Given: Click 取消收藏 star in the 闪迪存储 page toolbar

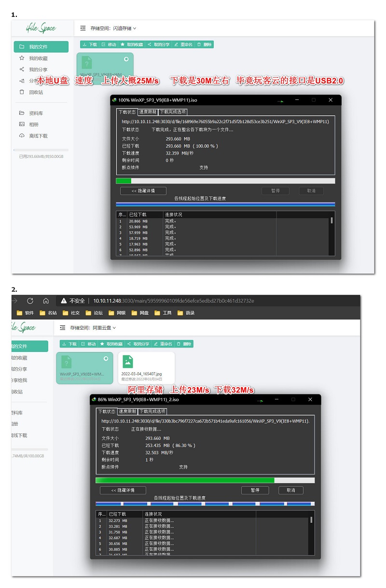Looking at the screenshot, I should (132, 44).
